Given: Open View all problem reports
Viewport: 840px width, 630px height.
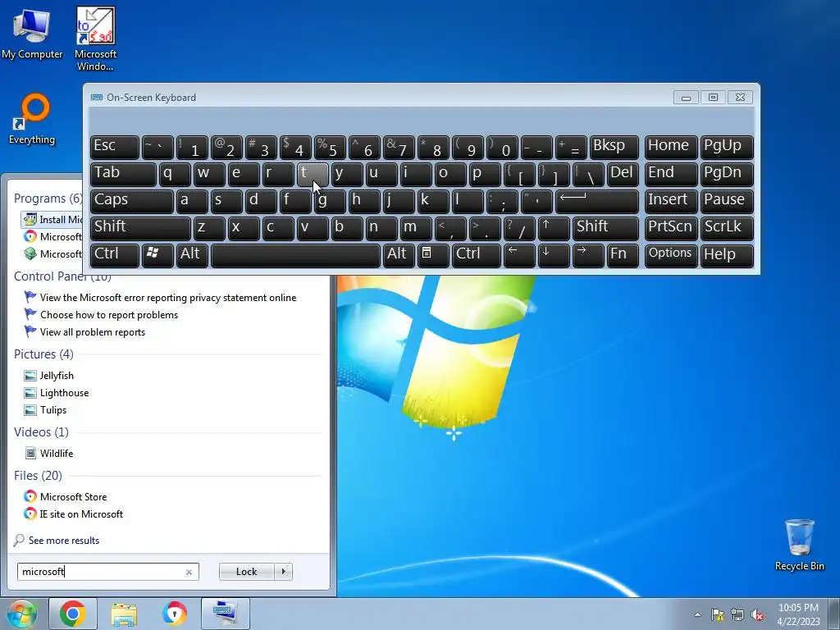Looking at the screenshot, I should tap(93, 332).
